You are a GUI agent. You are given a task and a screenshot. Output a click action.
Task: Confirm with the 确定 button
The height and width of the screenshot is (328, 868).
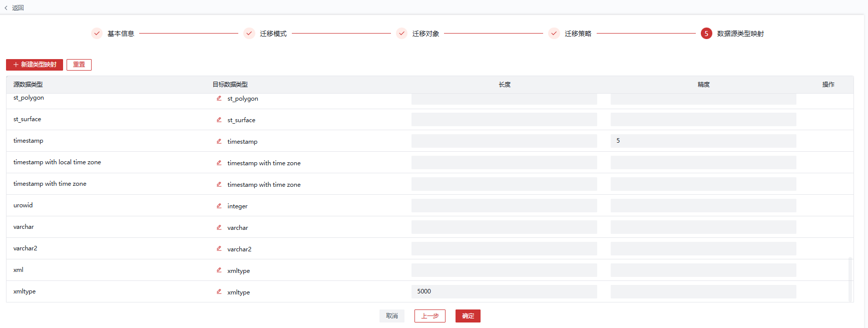[x=468, y=316]
